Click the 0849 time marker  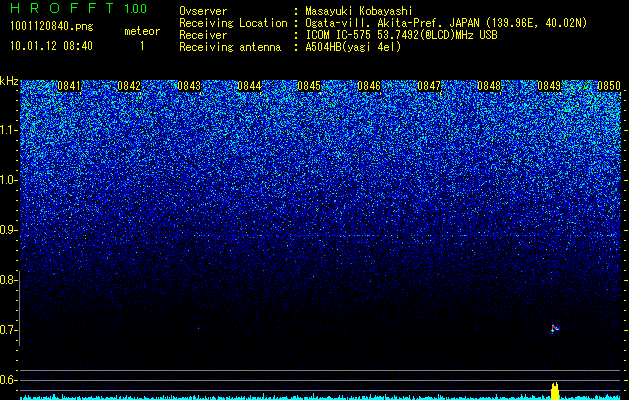(549, 86)
